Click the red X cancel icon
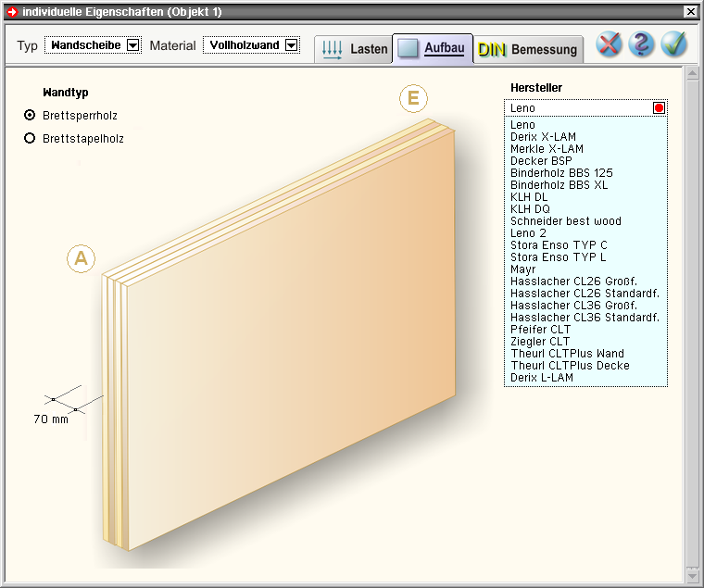Screen dimensions: 704x588 [x=609, y=44]
